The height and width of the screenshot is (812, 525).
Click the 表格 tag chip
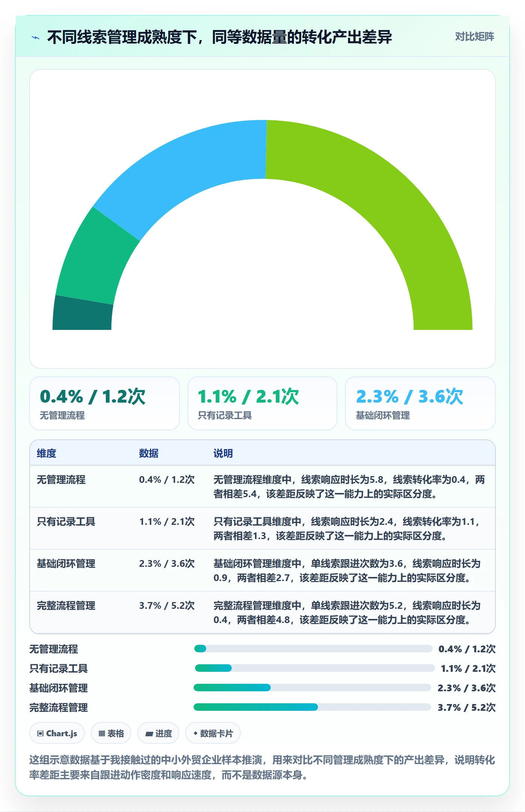[111, 733]
